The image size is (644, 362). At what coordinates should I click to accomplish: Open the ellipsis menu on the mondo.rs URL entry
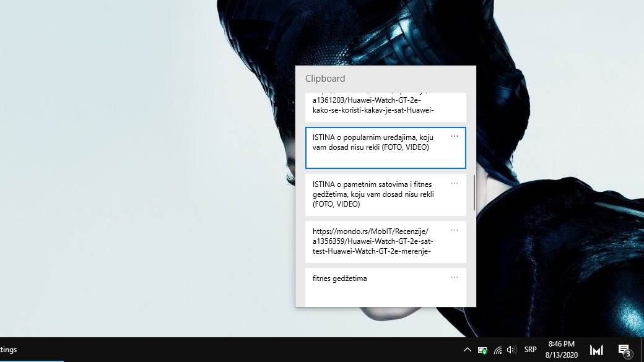click(455, 230)
